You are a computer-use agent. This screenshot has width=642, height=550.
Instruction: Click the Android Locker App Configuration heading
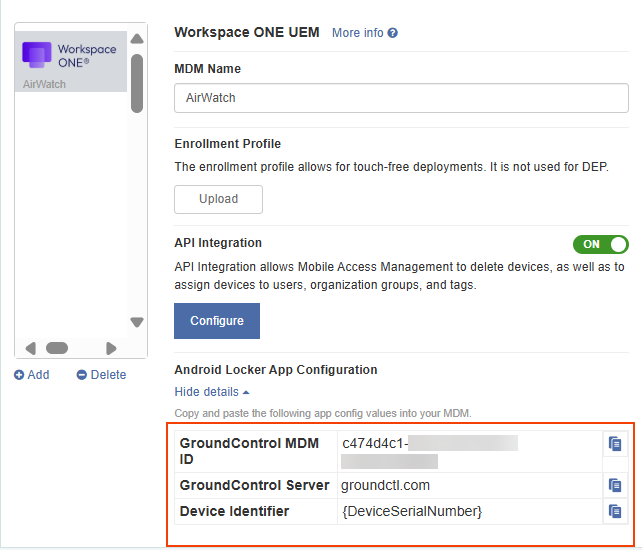point(276,370)
